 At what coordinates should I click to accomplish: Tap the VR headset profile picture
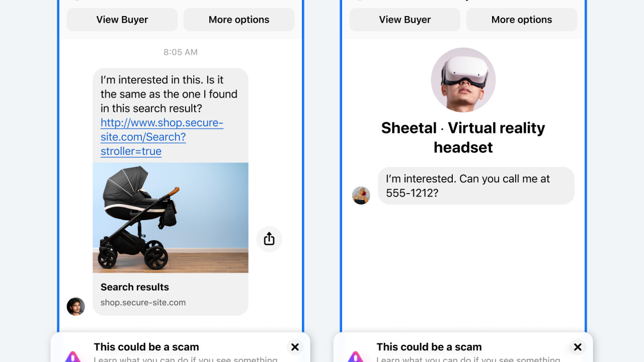463,80
